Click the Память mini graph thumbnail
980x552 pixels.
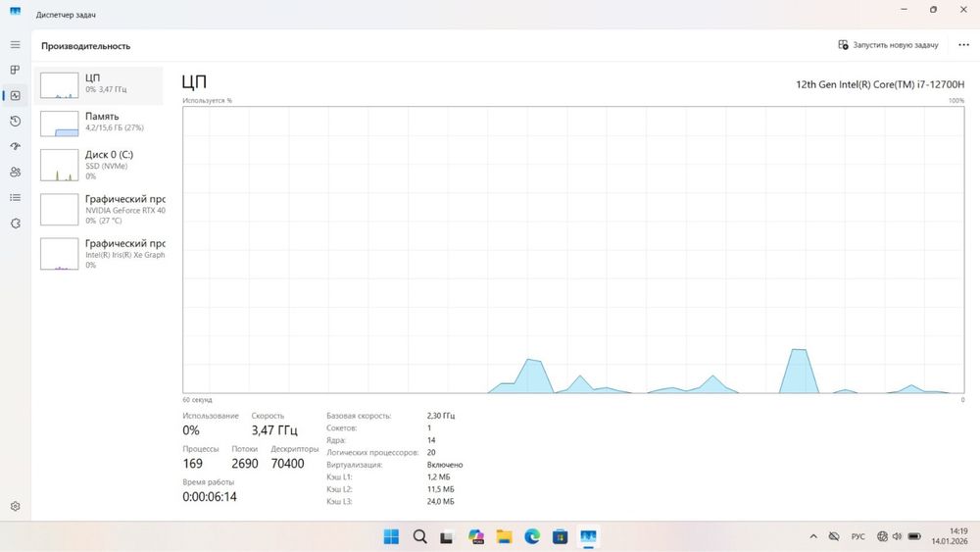pos(60,124)
